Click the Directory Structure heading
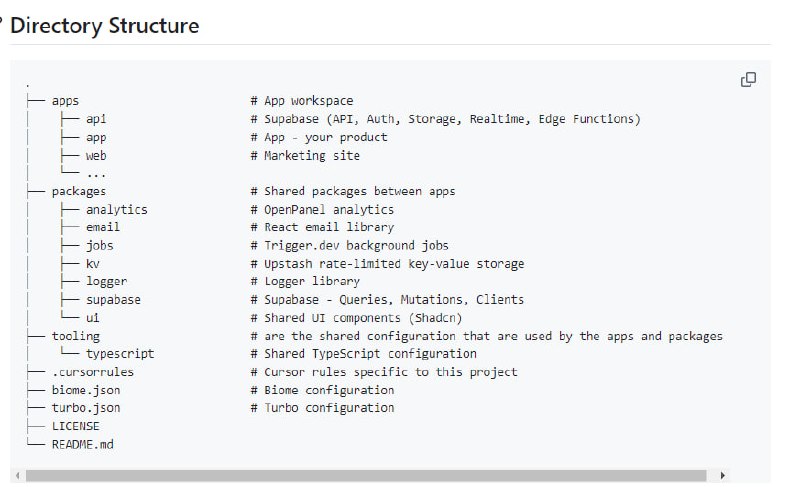 104,26
